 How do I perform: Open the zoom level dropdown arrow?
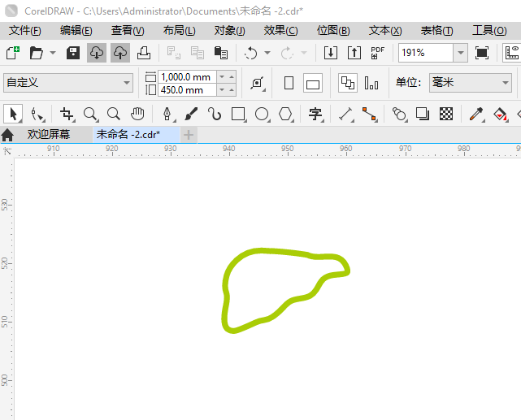(x=461, y=53)
